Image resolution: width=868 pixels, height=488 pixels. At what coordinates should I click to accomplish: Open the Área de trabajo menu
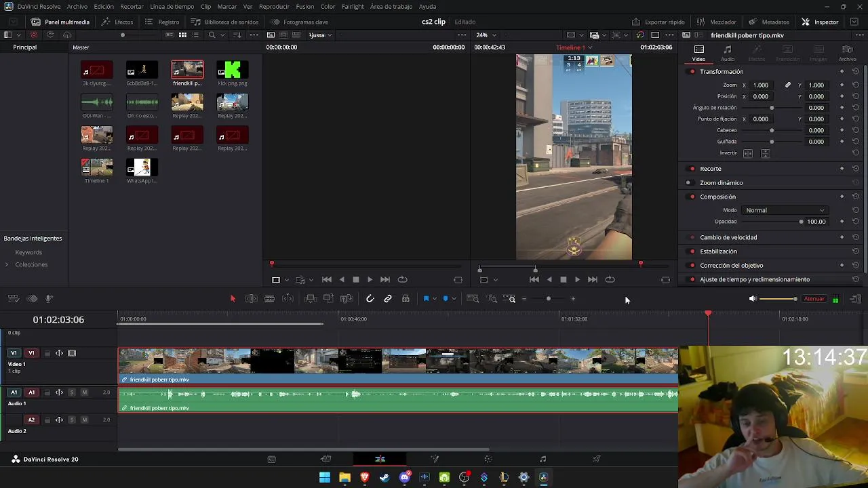pyautogui.click(x=392, y=7)
